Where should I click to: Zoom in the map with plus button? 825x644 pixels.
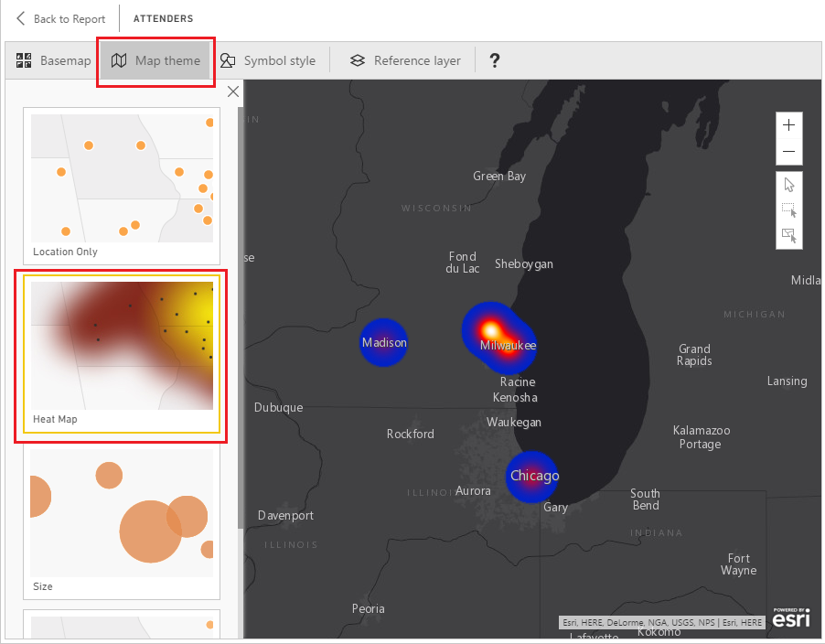[x=788, y=124]
